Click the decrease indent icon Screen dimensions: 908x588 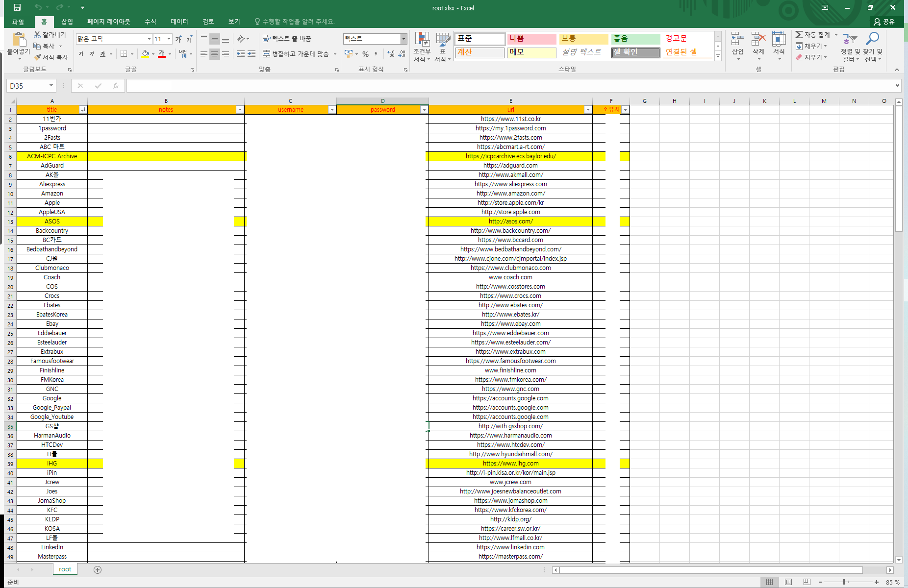click(x=241, y=54)
